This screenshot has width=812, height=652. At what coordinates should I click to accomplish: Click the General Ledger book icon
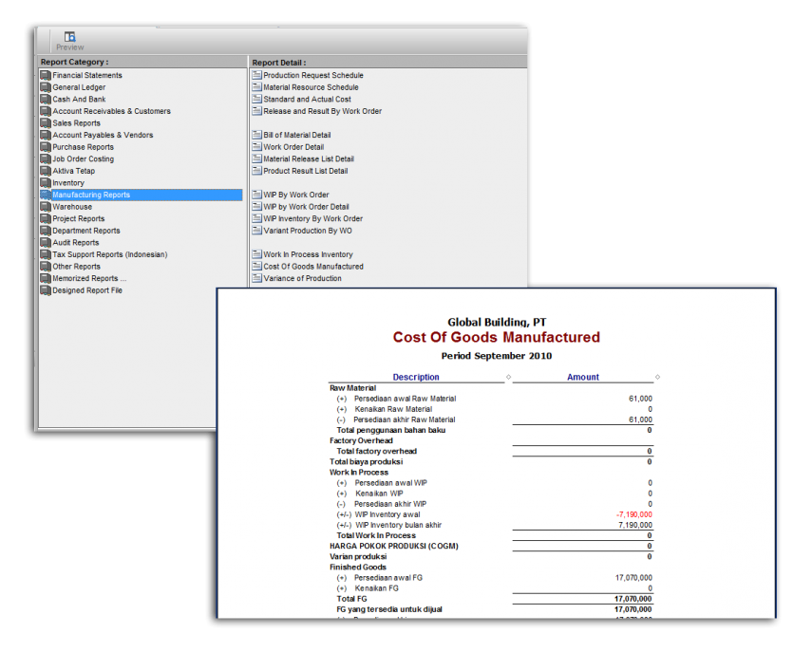[46, 87]
